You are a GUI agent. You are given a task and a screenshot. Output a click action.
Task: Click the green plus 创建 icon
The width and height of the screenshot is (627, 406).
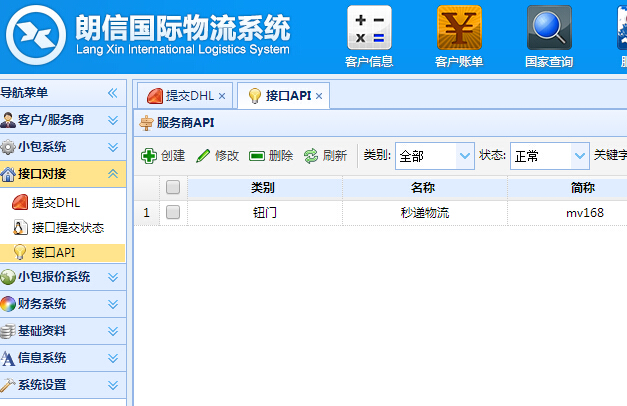point(149,156)
